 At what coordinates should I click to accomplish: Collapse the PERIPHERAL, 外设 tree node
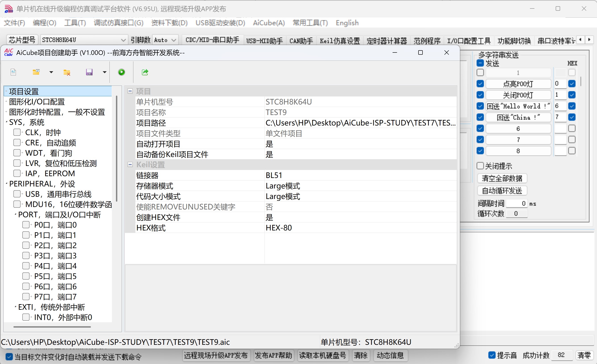tap(6, 184)
